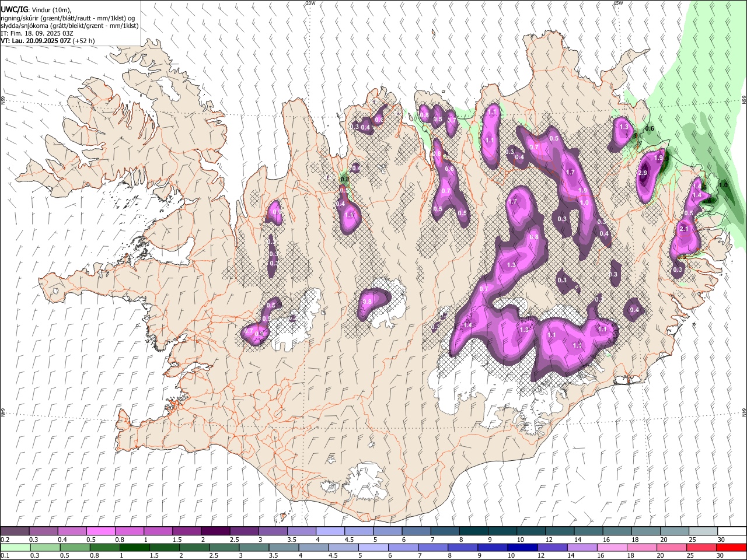This screenshot has width=747, height=560.
Task: Click the lower legend swatch starting at 7
Action: click(x=432, y=547)
